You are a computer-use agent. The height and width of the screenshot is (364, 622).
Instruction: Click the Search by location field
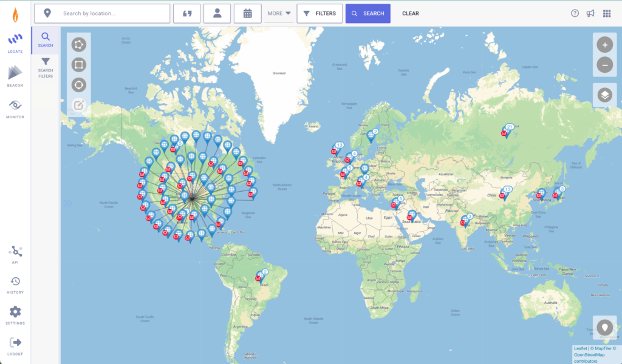(102, 13)
